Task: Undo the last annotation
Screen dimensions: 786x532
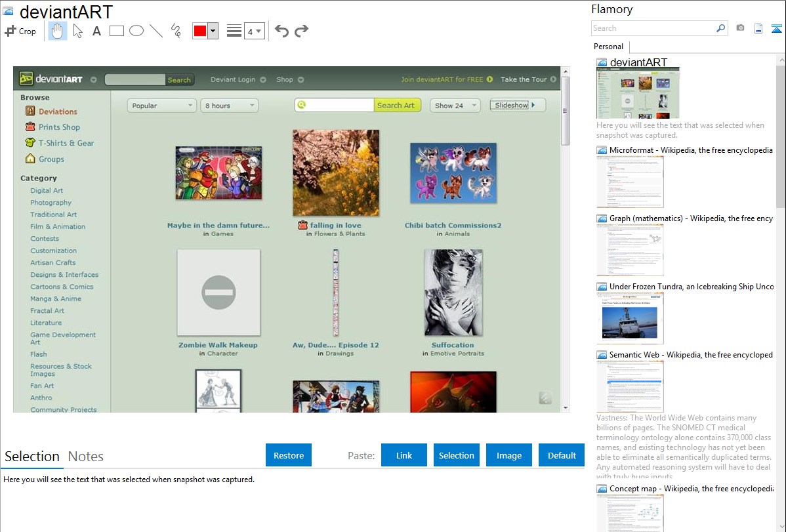Action: tap(281, 31)
